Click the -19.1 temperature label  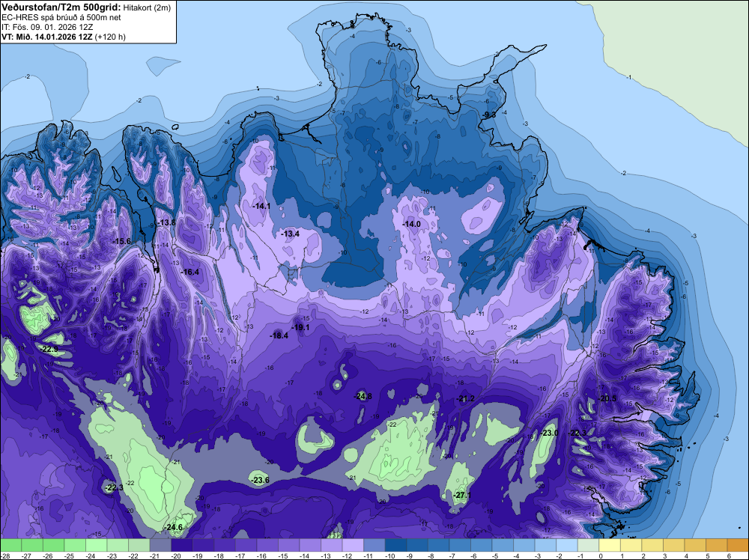tap(301, 327)
